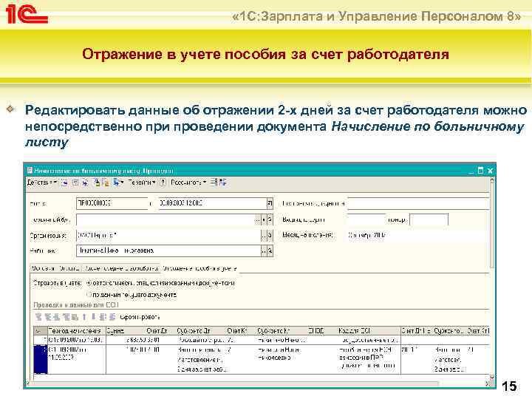The width and height of the screenshot is (532, 399).
Task: Switch to the Отражение пособия в учете tab
Action: click(199, 268)
